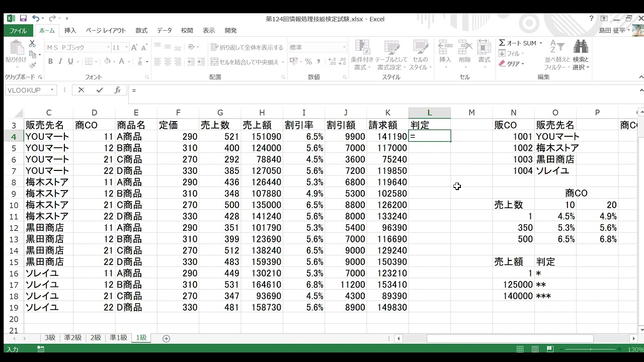
Task: Open the font name dropdown (MS Pゴシック)
Action: (108, 47)
